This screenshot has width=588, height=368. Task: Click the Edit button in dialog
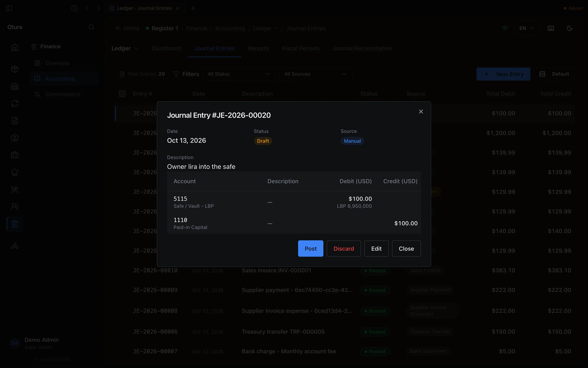tap(376, 248)
